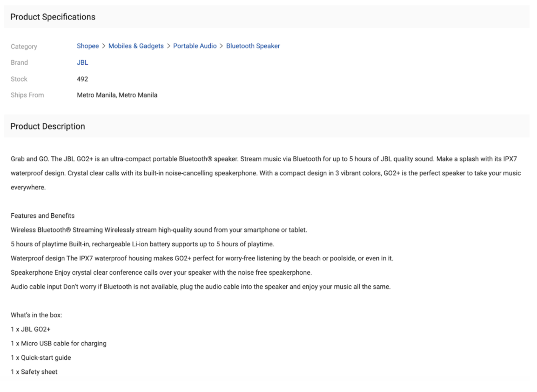Image resolution: width=537 pixels, height=392 pixels.
Task: Open the Shopee breadcrumb link
Action: [x=87, y=46]
